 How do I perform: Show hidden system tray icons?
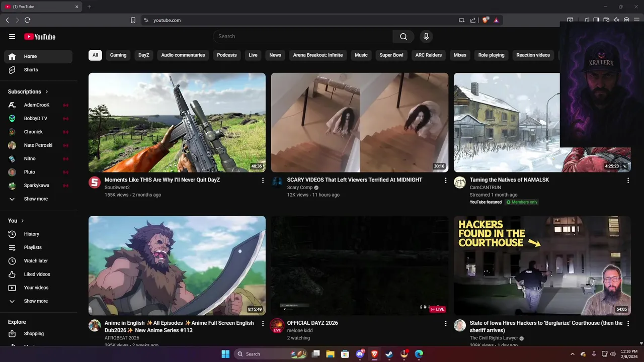(x=572, y=354)
